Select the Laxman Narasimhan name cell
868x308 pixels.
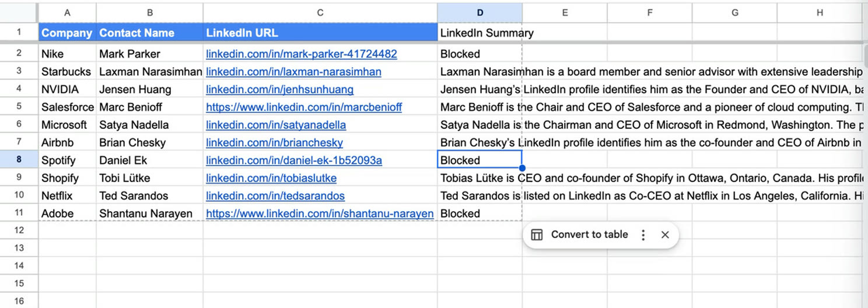pos(150,72)
